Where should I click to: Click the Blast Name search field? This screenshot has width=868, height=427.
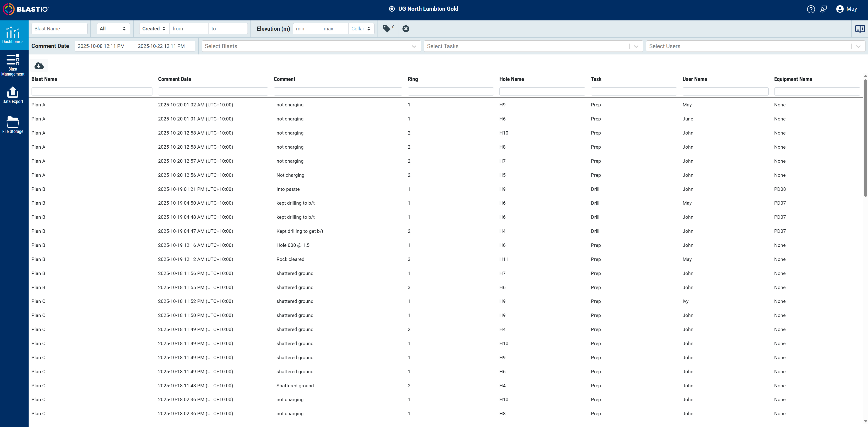(x=59, y=29)
